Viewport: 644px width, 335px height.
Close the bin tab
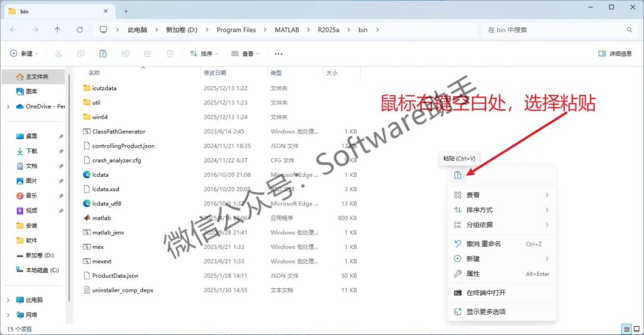pos(106,11)
